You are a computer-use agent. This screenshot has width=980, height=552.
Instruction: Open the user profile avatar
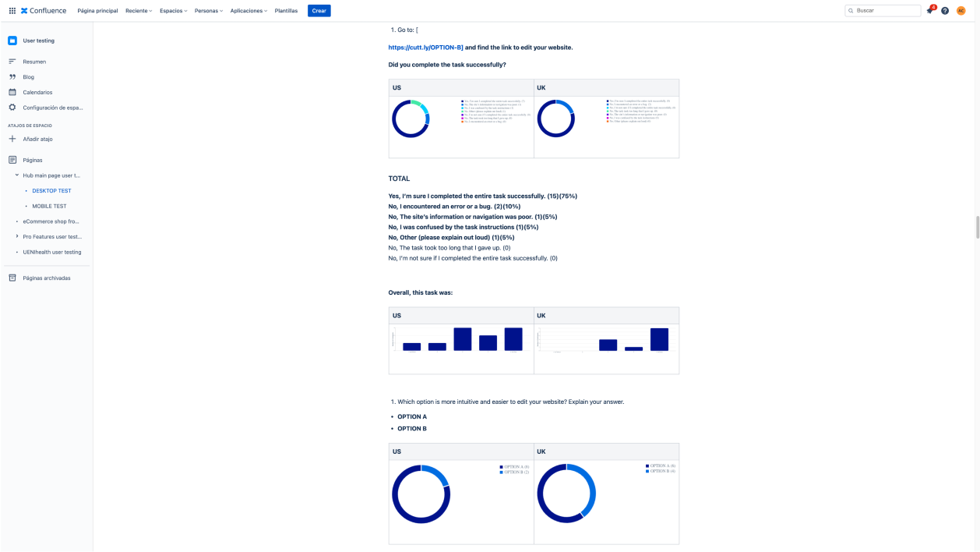click(x=961, y=11)
